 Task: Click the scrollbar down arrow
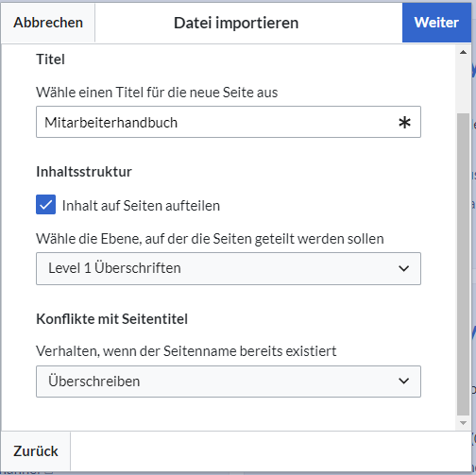pyautogui.click(x=463, y=423)
